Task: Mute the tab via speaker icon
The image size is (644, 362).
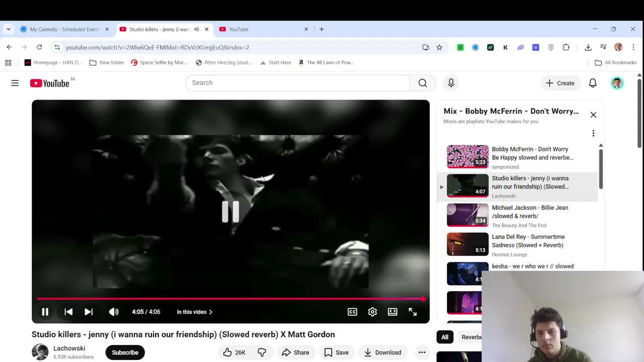Action: click(197, 29)
